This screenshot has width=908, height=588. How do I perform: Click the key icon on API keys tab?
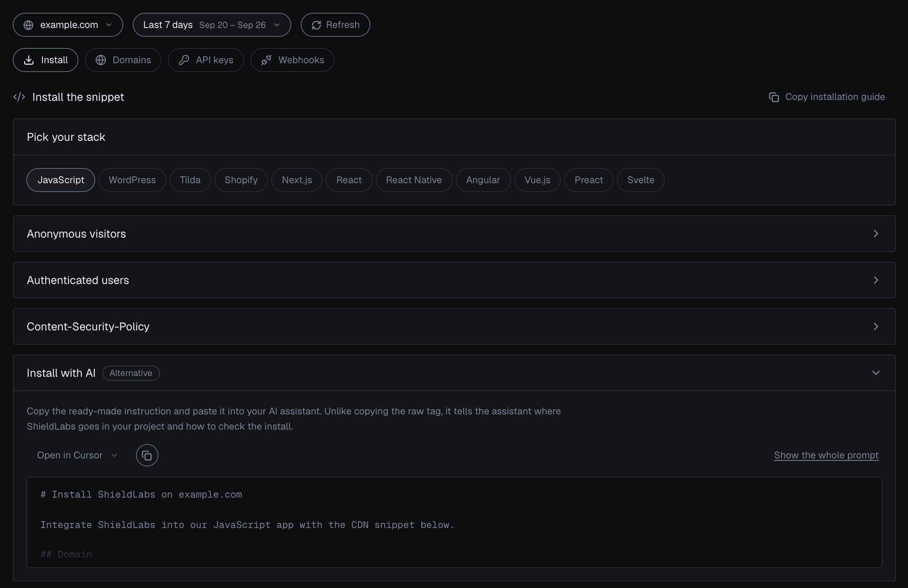[184, 60]
